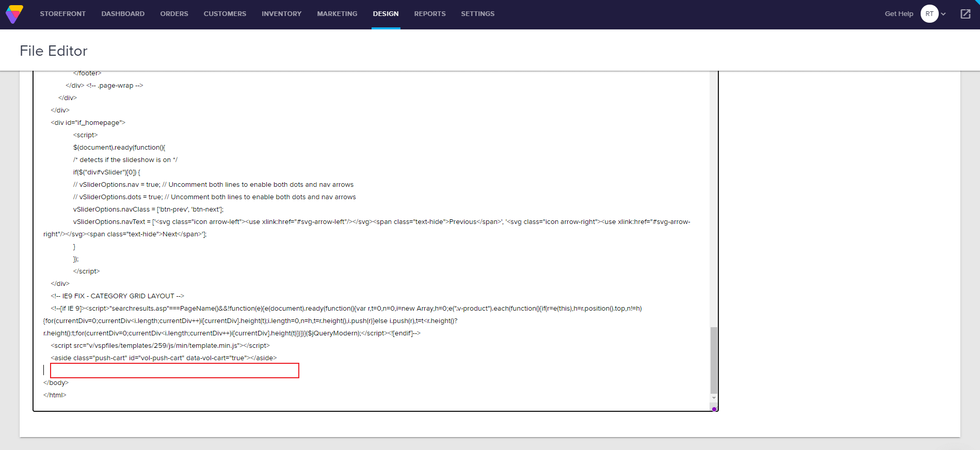Click the Volusion logo icon
The height and width of the screenshot is (450, 980).
click(14, 14)
